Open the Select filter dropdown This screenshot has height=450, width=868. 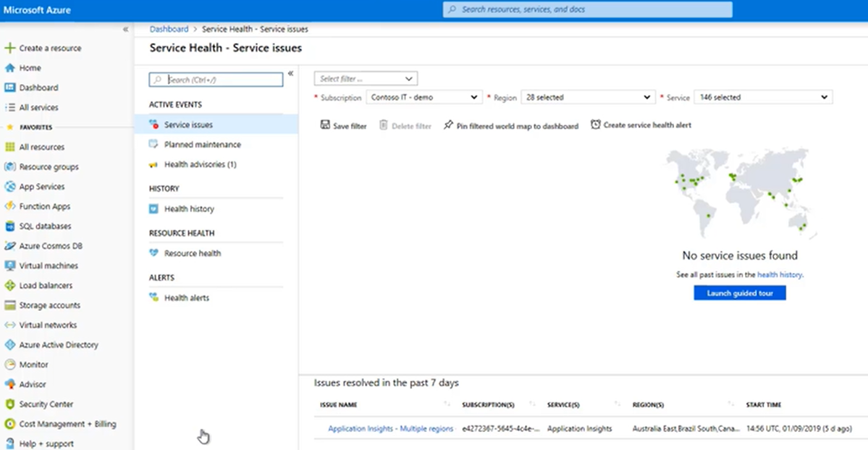pyautogui.click(x=366, y=79)
